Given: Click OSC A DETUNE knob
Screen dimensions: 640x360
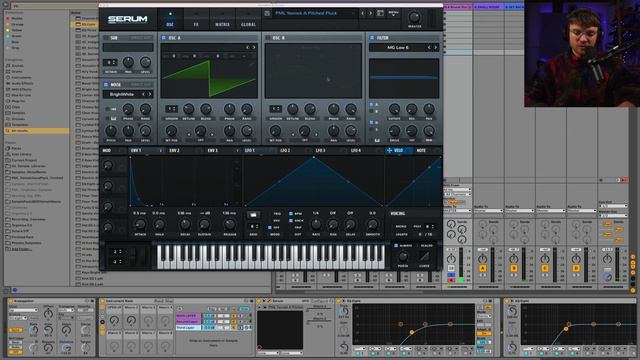Looking at the screenshot, I should [x=189, y=109].
